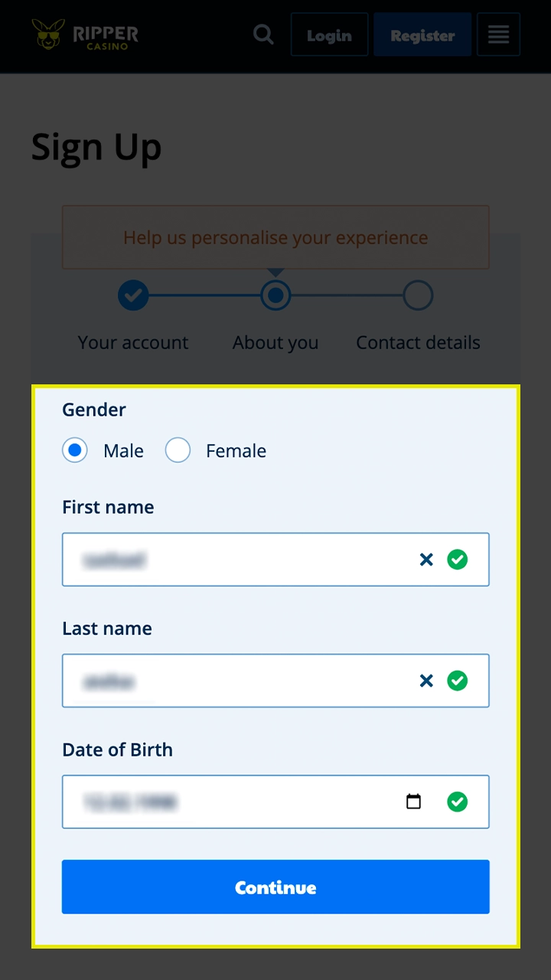Screen dimensions: 551x980
Task: Select the Female radio button
Action: [178, 451]
